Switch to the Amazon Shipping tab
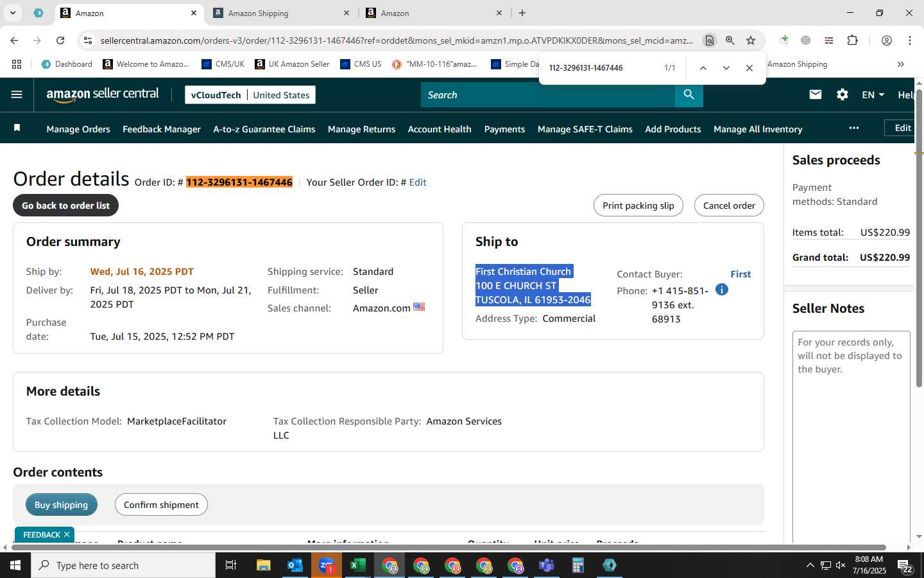The width and height of the screenshot is (924, 578). click(x=281, y=13)
